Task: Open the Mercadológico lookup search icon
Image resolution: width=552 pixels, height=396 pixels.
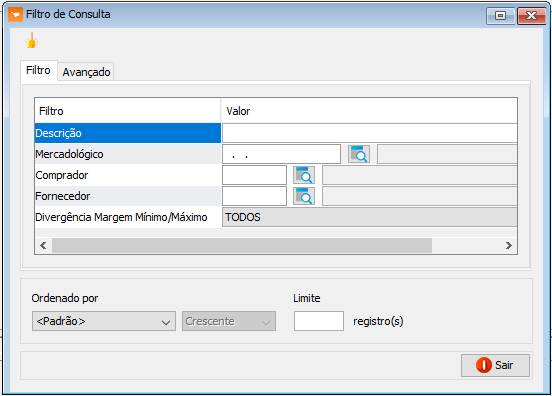Action: (359, 154)
